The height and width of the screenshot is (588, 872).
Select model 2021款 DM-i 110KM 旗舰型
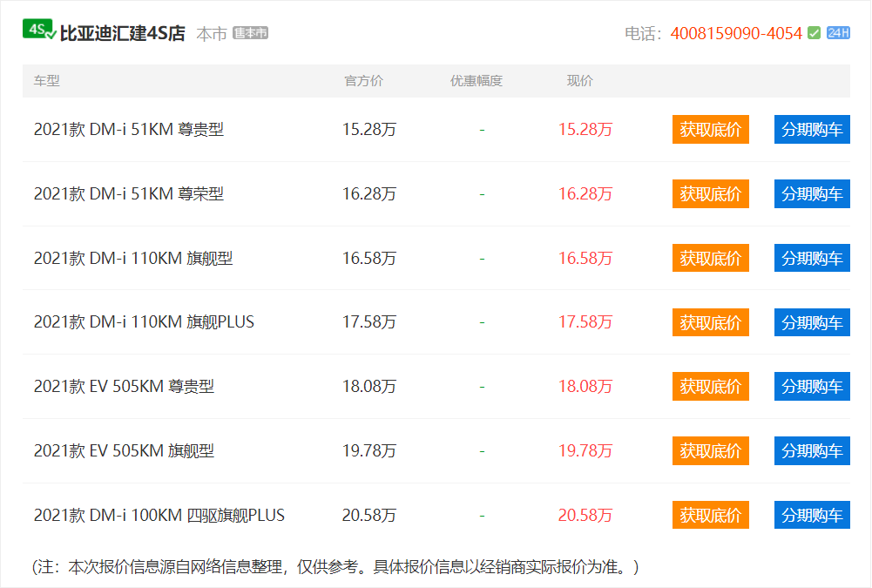coord(133,258)
